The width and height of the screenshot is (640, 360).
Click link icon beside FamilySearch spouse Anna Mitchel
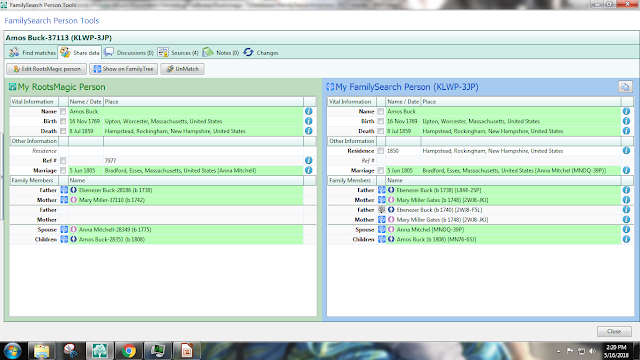pos(382,229)
